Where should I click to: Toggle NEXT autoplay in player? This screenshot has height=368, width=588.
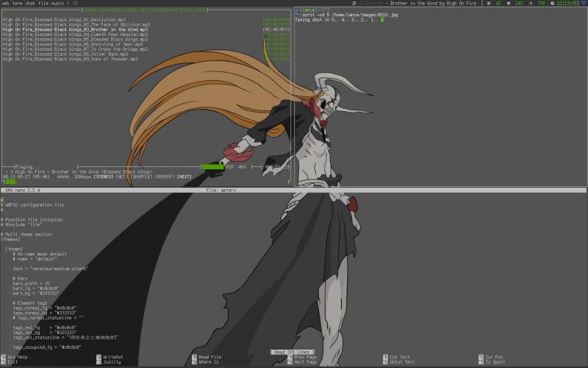coord(184,177)
